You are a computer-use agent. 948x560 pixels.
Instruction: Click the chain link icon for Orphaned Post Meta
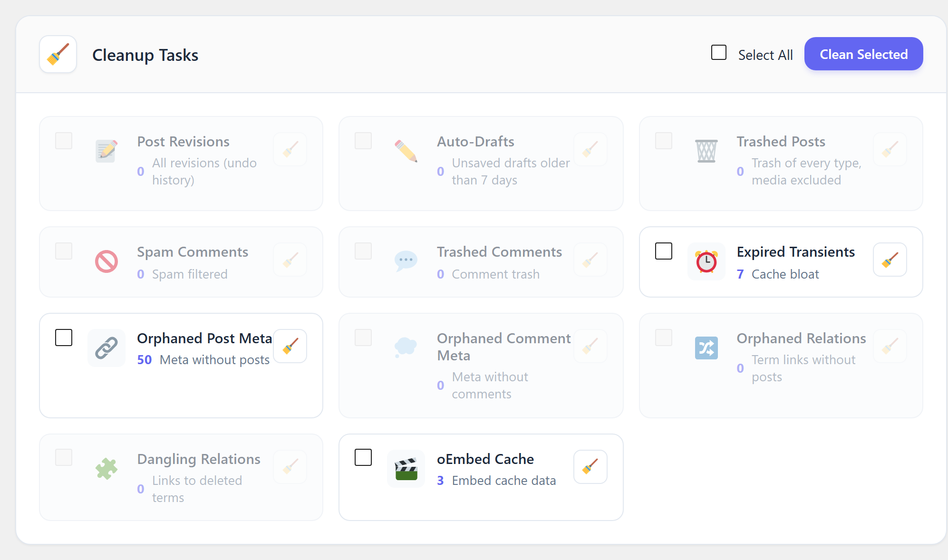106,348
